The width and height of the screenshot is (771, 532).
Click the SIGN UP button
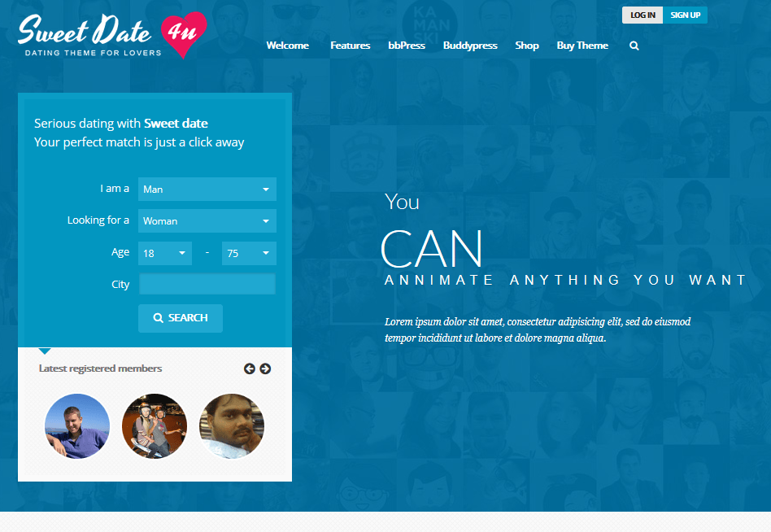pos(685,15)
